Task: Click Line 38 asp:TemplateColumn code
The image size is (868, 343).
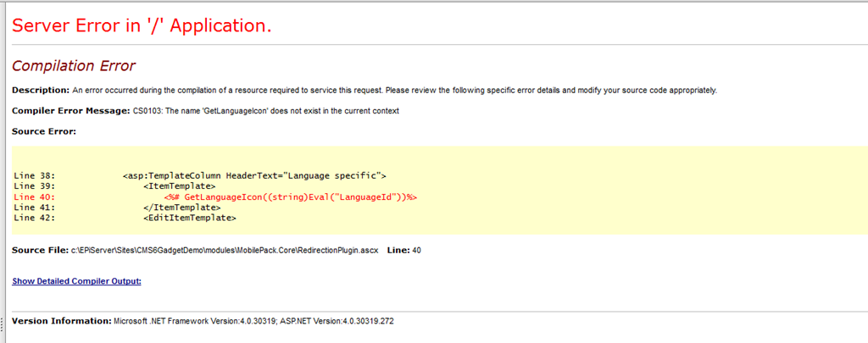Action: (x=254, y=176)
